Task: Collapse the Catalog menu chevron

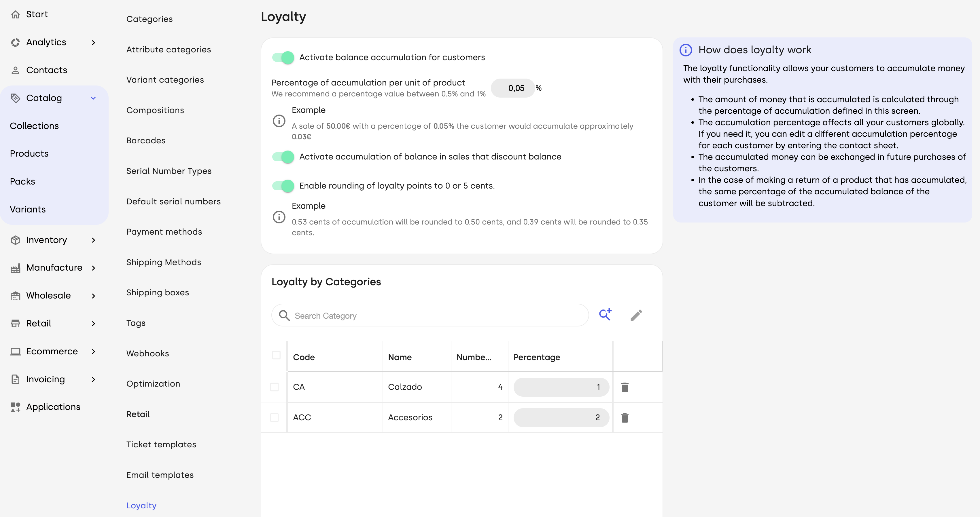Action: 94,98
